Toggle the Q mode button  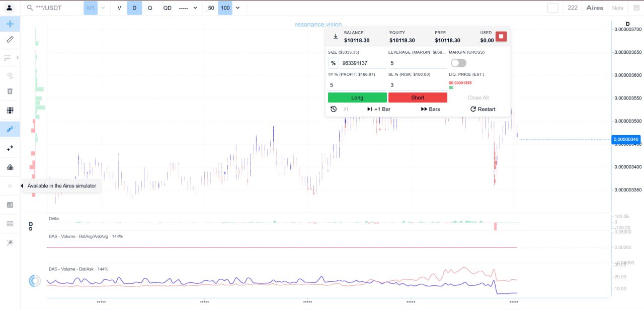(x=150, y=8)
